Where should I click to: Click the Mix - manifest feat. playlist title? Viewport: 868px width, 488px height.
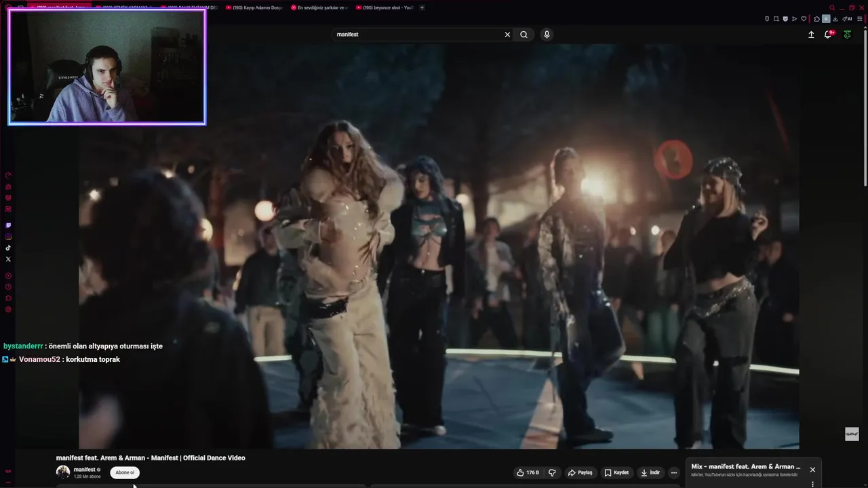pyautogui.click(x=746, y=467)
